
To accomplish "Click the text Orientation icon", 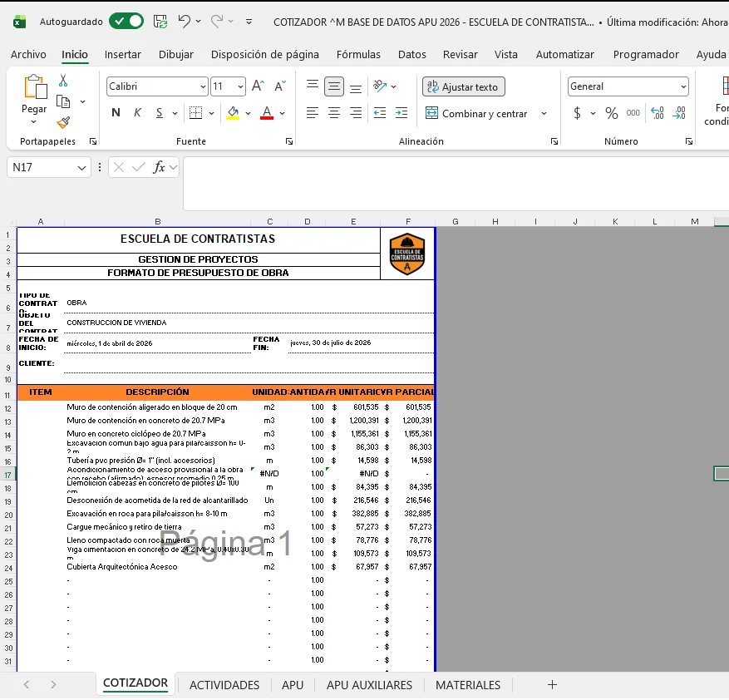I will tap(380, 86).
